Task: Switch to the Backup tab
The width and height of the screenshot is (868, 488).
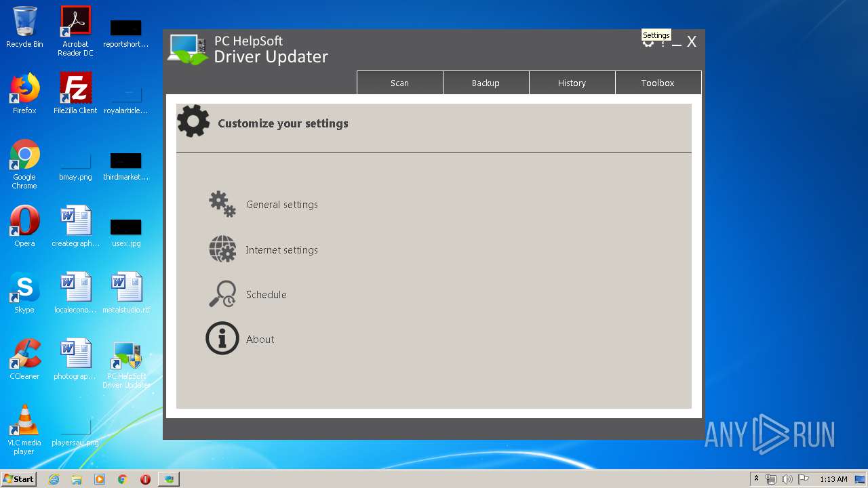Action: (486, 83)
